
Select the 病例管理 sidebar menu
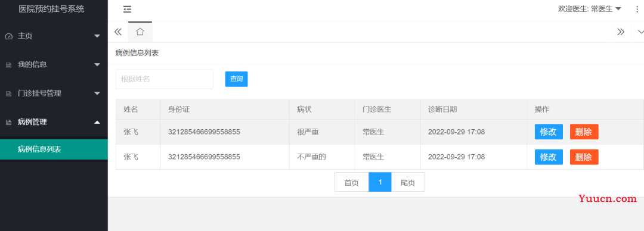pos(54,122)
